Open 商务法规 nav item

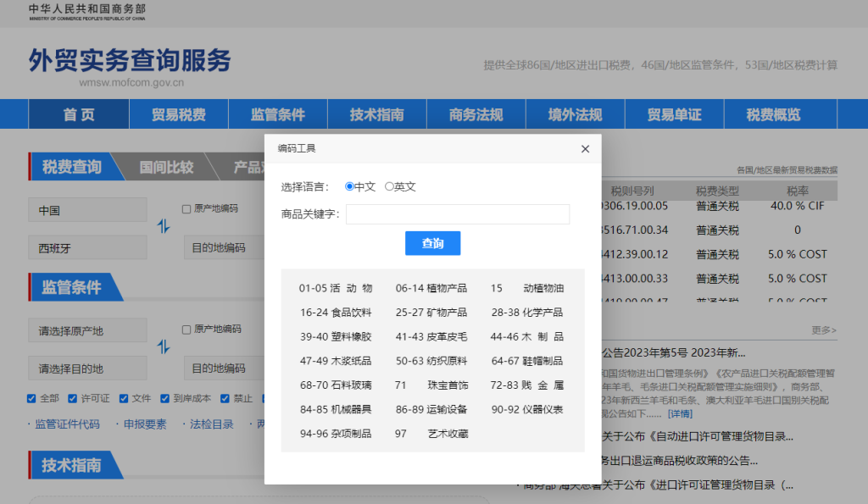pyautogui.click(x=476, y=114)
